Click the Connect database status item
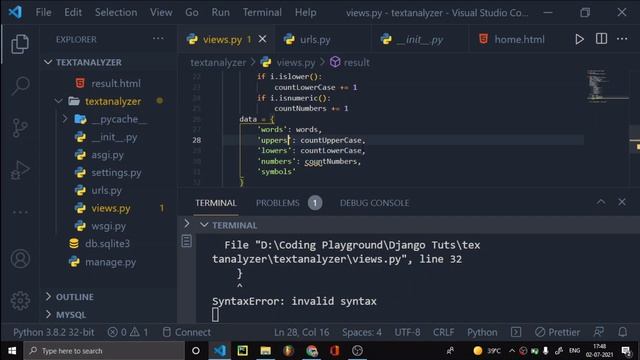Viewport: 640px width, 360px height. tap(187, 332)
